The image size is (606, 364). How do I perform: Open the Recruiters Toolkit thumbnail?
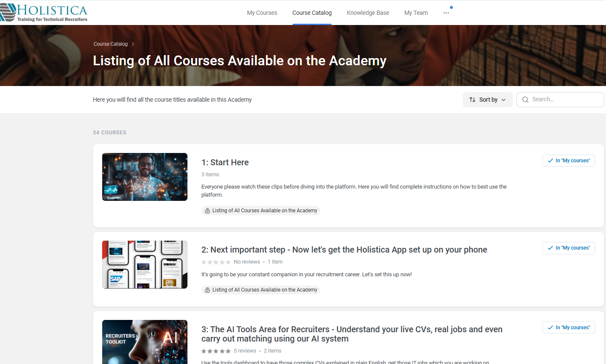click(x=145, y=342)
